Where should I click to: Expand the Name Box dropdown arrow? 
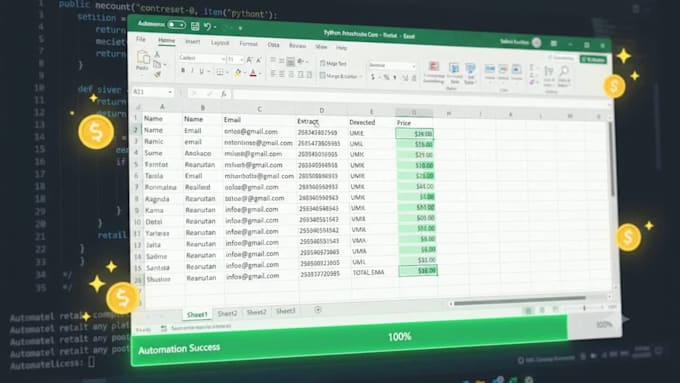pos(170,92)
